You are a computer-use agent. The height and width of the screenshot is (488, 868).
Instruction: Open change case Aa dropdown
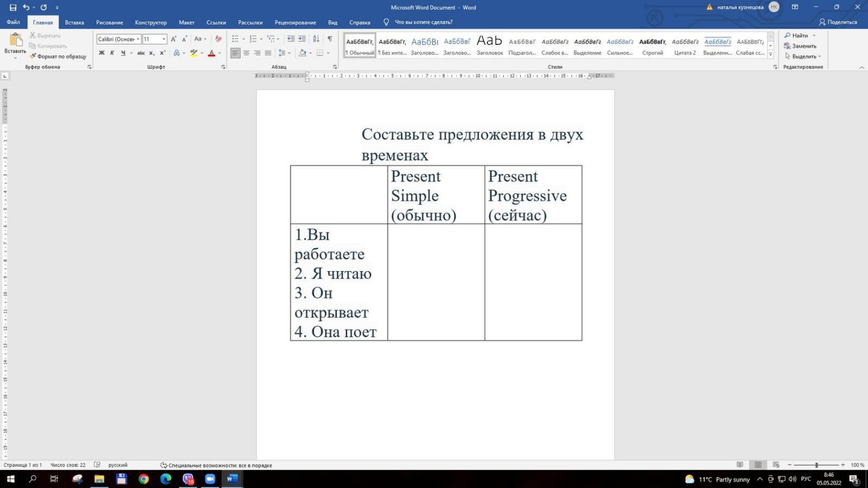(x=200, y=39)
